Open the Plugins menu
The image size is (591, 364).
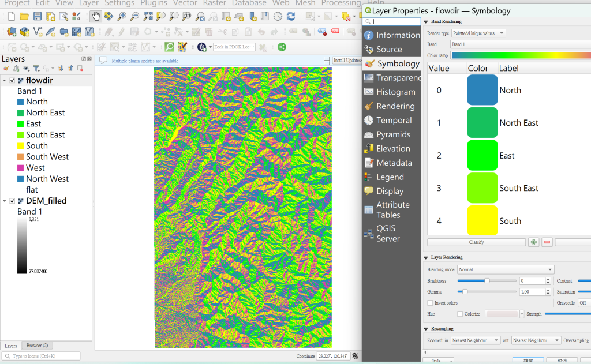(154, 3)
